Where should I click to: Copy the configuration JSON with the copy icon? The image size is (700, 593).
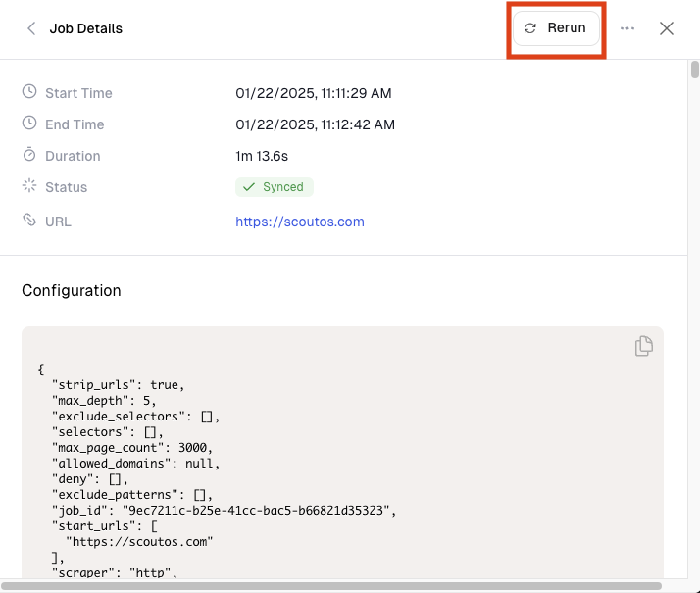point(643,346)
